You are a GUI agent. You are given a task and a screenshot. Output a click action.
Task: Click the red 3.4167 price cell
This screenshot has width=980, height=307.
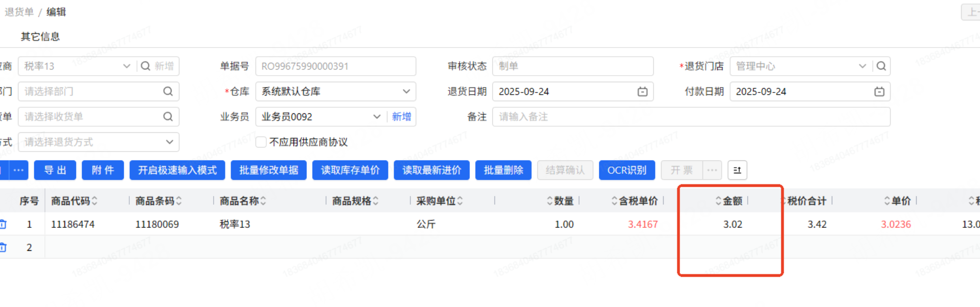(x=643, y=224)
